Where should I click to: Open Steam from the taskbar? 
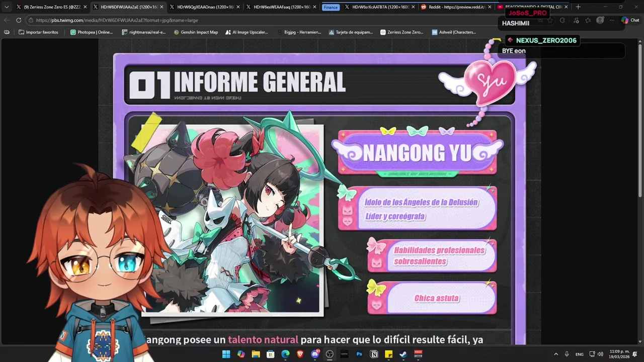[404, 354]
